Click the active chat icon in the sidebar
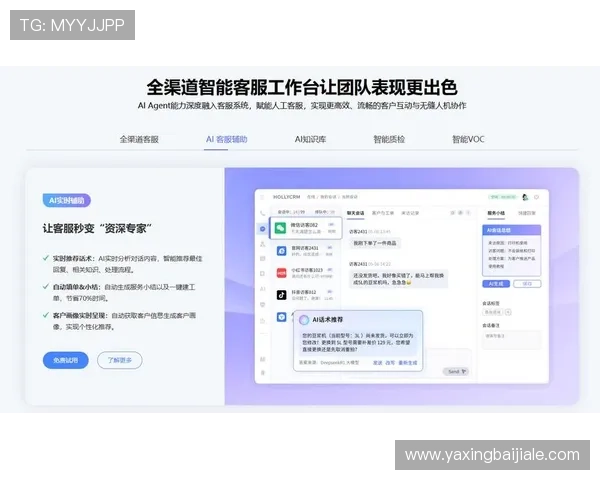 pyautogui.click(x=262, y=229)
